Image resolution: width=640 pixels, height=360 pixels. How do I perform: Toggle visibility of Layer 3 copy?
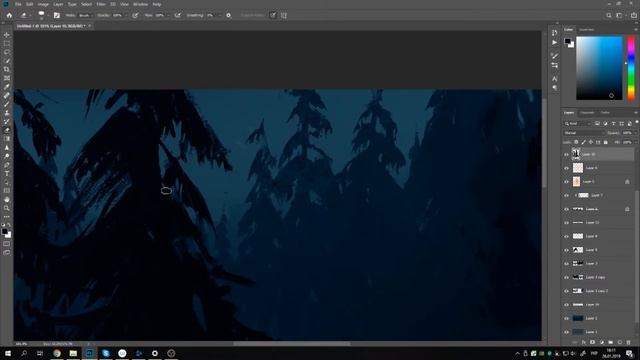pos(567,278)
